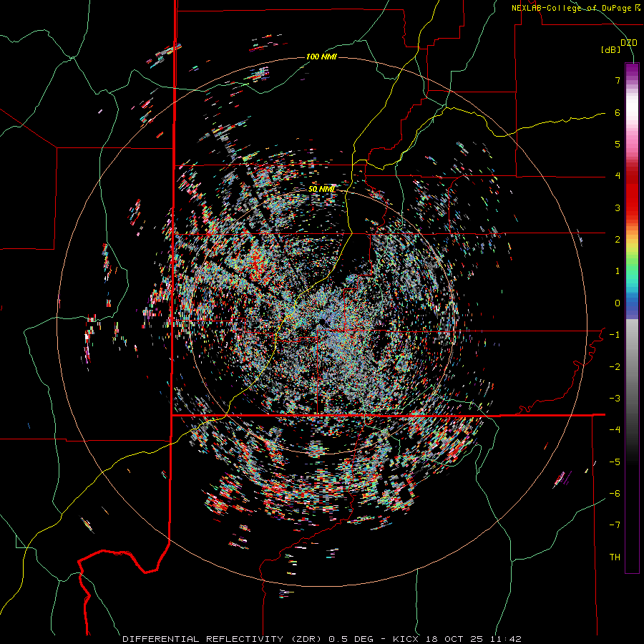
Task: Select the -7 dB scale label
Action: [x=615, y=525]
